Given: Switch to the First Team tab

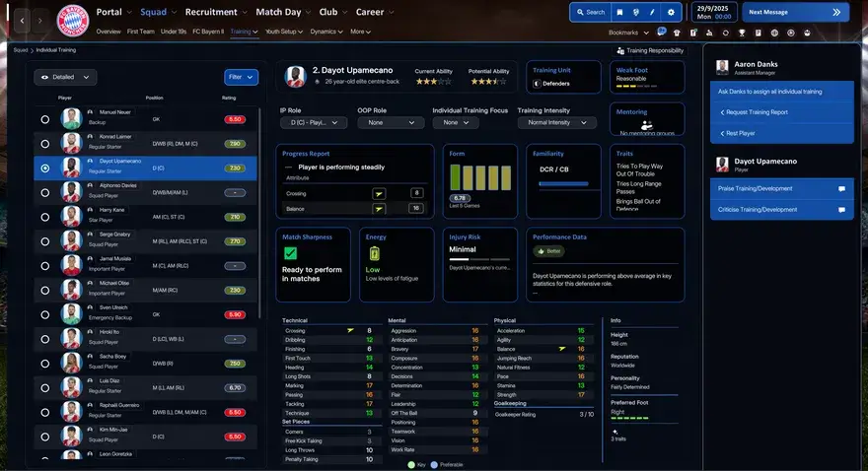Looking at the screenshot, I should click(141, 32).
